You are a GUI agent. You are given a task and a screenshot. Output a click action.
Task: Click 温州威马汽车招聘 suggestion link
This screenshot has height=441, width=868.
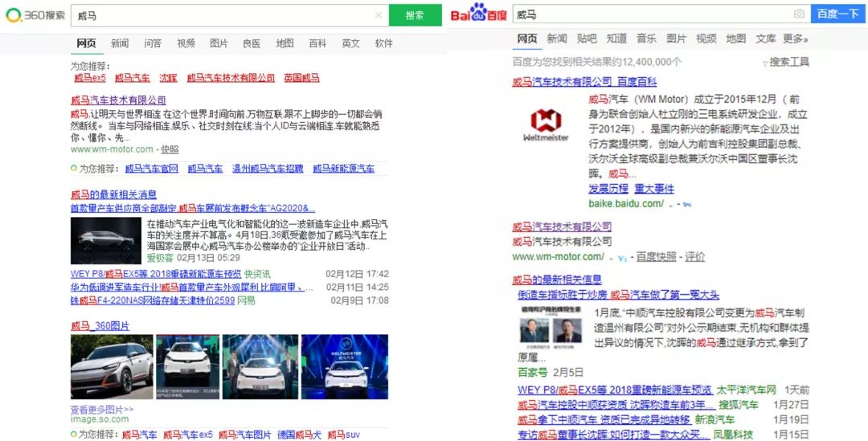click(x=268, y=169)
